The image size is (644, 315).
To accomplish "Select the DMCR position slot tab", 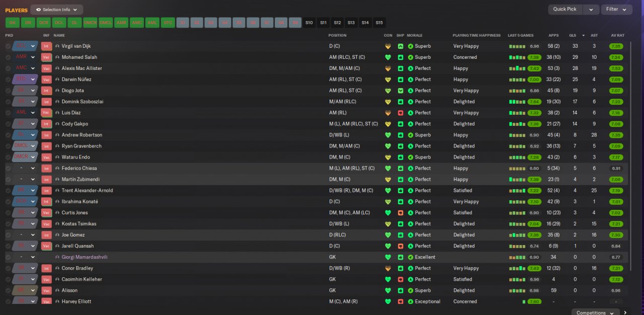I will [x=90, y=23].
